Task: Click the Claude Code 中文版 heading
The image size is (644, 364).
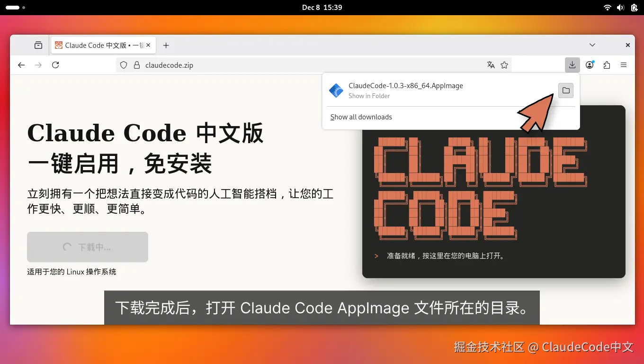Action: pos(145,133)
